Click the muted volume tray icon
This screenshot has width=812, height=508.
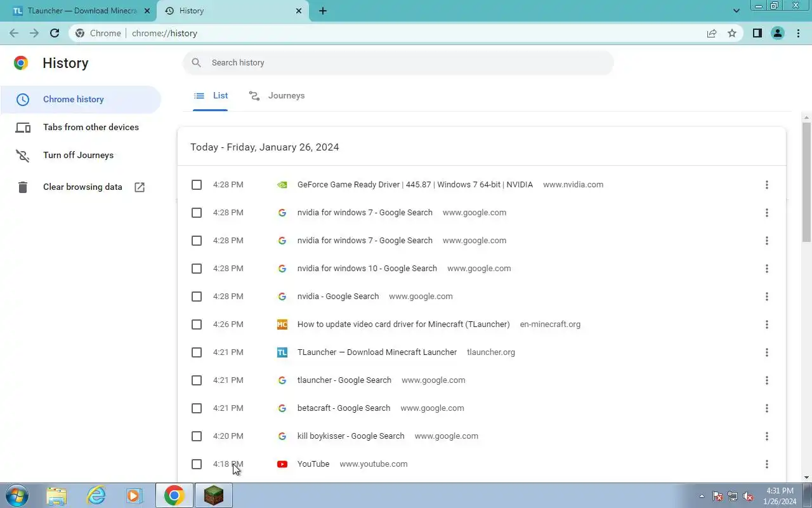coord(748,496)
